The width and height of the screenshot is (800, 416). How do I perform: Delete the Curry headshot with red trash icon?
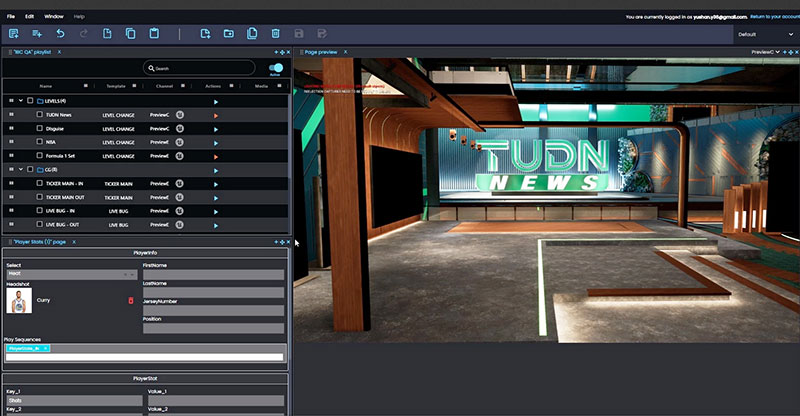[130, 300]
